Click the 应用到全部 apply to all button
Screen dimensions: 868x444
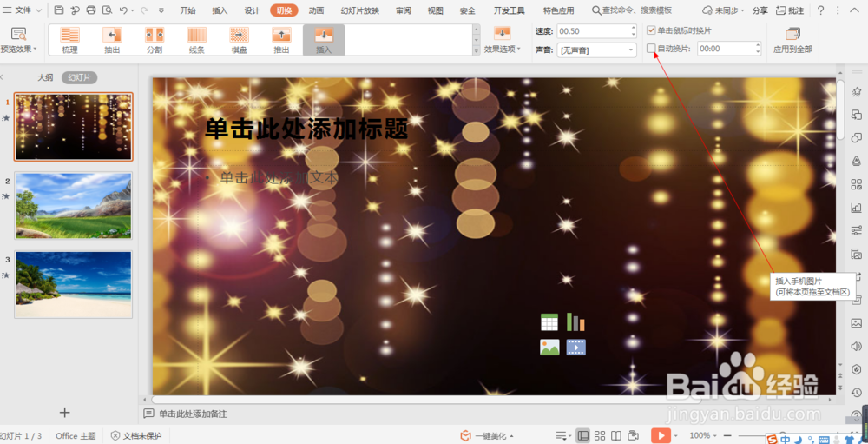point(792,41)
